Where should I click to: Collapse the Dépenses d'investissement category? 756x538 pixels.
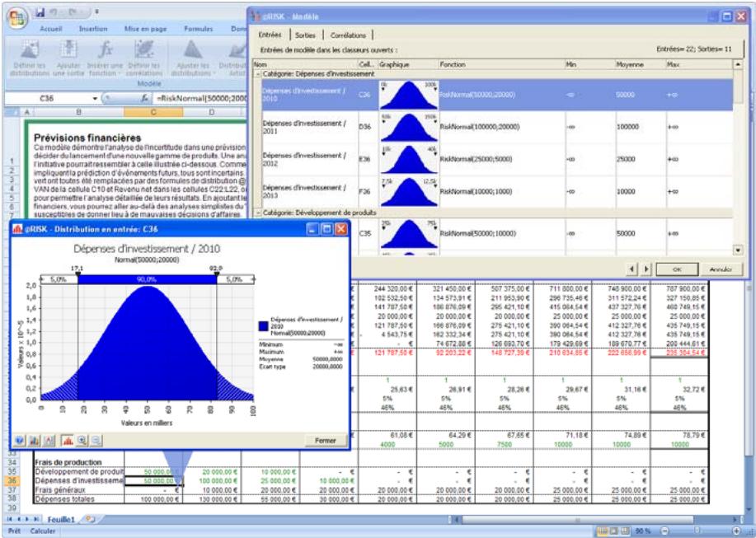(x=256, y=74)
